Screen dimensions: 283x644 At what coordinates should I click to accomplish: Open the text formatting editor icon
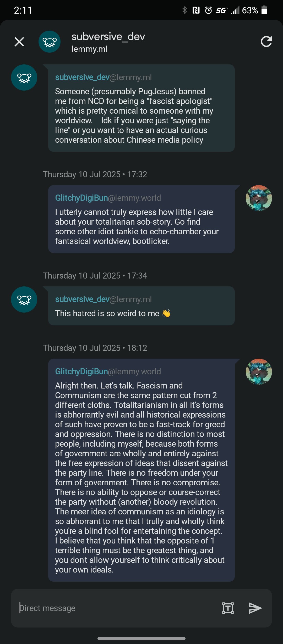pos(228,608)
